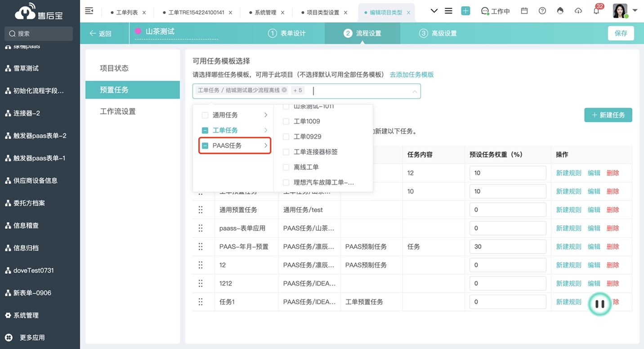Open notifications bell with 32 badge
Image resolution: width=644 pixels, height=349 pixels.
[x=596, y=11]
